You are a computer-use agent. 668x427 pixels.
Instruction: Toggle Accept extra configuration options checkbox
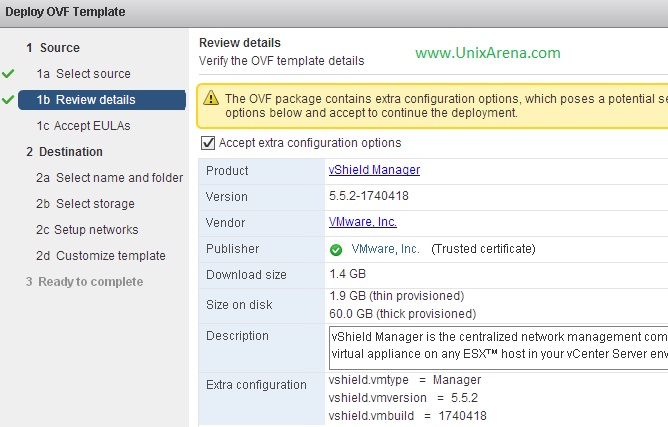point(208,143)
